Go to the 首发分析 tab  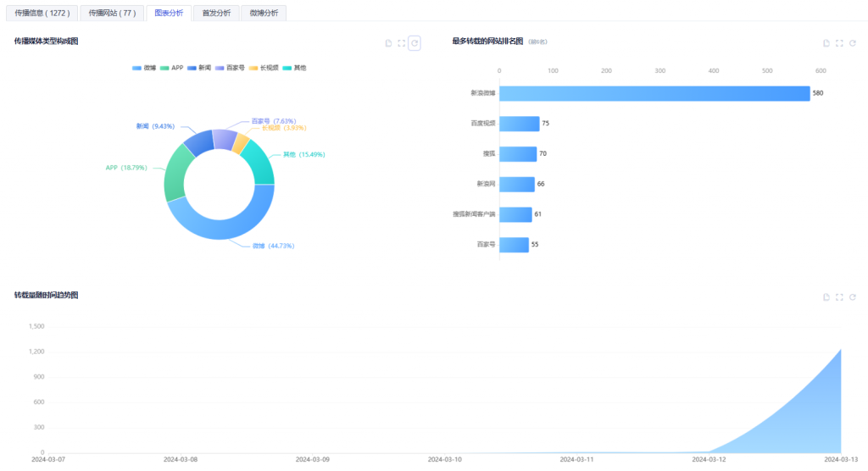(x=215, y=13)
